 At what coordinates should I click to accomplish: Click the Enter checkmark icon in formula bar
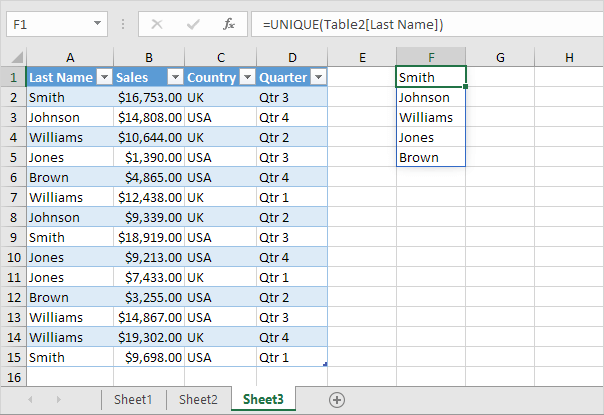tap(193, 23)
